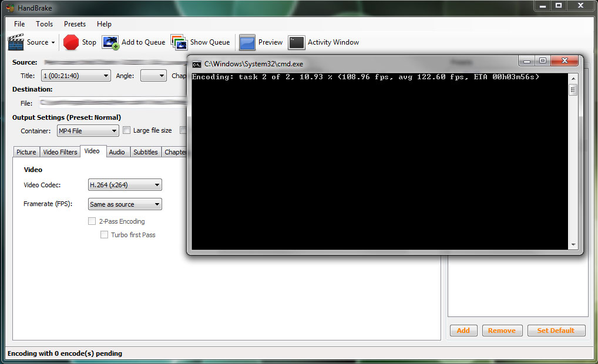598x364 pixels.
Task: Switch to the Subtitles tab
Action: [x=145, y=151]
